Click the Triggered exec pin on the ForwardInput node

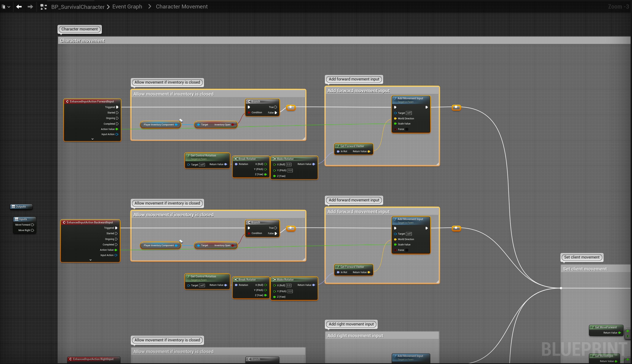pos(117,107)
